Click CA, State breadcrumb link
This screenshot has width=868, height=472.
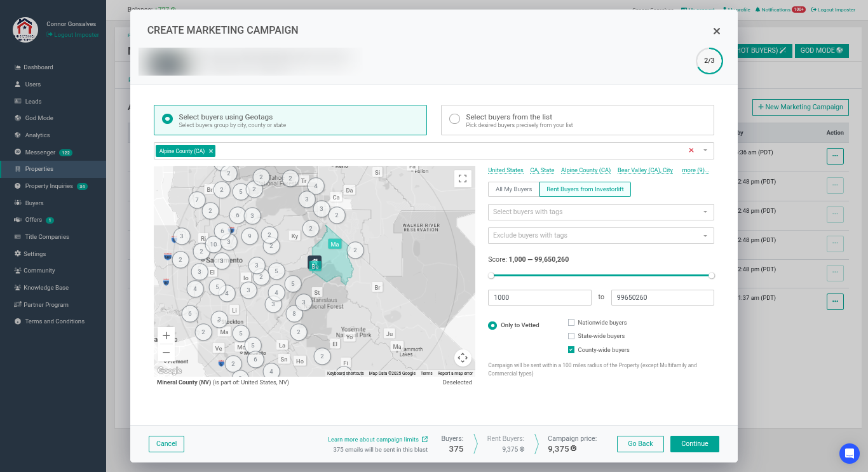(x=542, y=170)
